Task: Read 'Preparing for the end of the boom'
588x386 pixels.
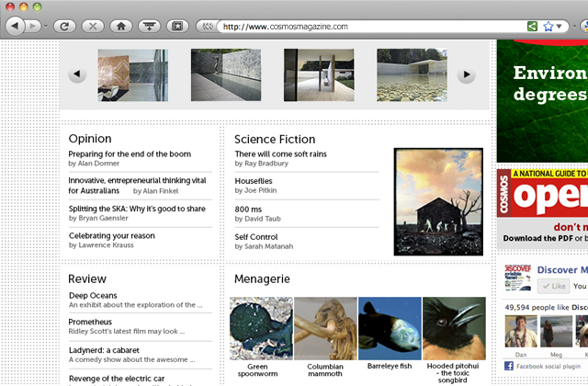Action: coord(130,154)
